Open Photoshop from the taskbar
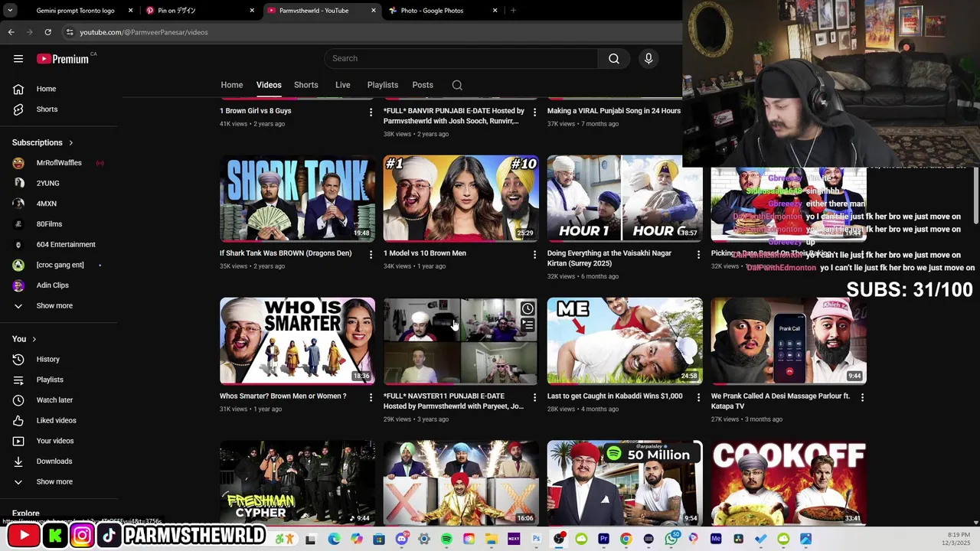Screen dimensions: 980x551 click(x=537, y=539)
